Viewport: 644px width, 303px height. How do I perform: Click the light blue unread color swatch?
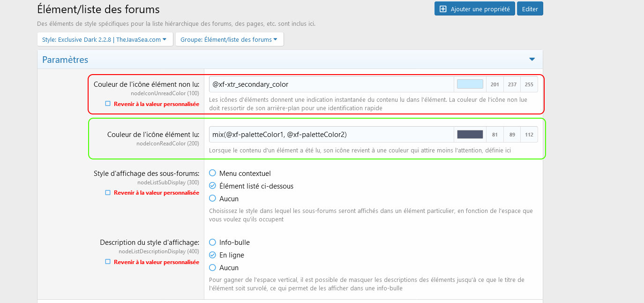tap(470, 84)
